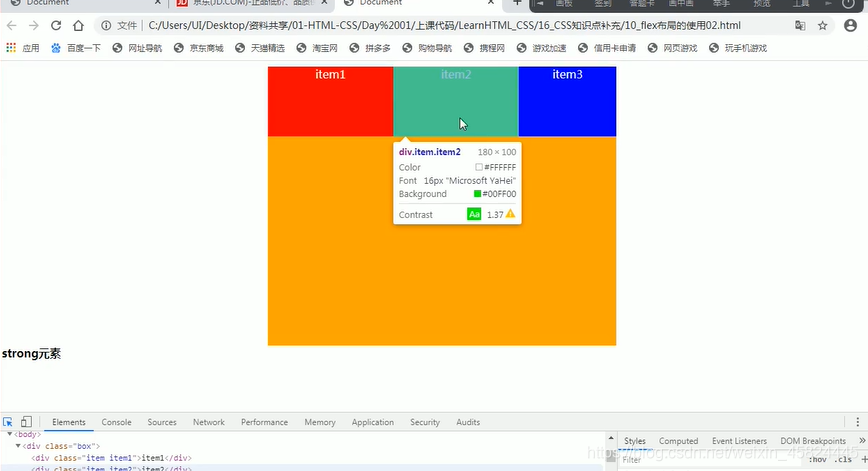Click the styles Filter input
The height and width of the screenshot is (471, 868).
coord(709,459)
